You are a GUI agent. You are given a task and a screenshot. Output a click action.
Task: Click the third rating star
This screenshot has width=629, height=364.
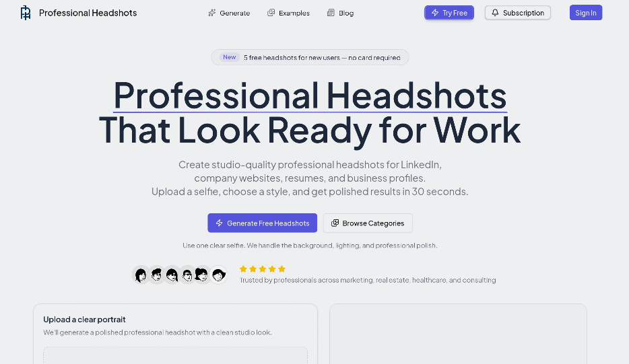pos(263,269)
